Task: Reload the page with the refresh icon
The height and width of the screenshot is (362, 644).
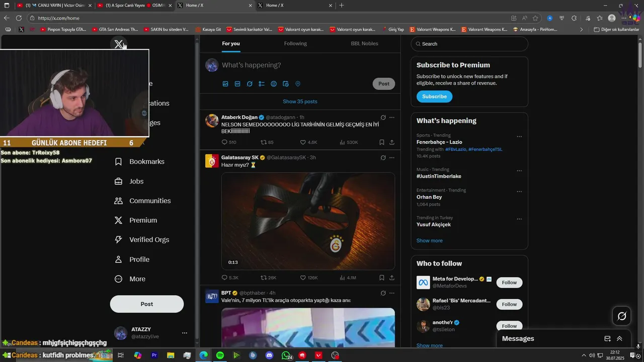Action: (x=19, y=18)
